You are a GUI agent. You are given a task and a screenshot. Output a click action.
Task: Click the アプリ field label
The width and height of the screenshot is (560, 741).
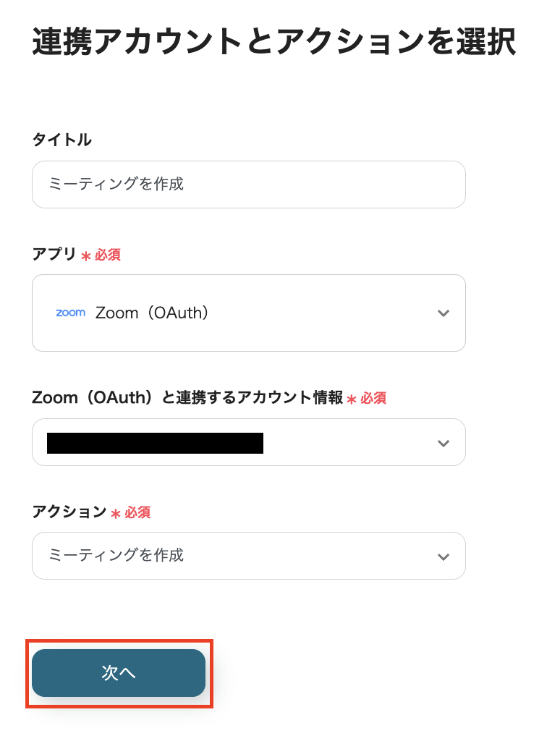54,254
